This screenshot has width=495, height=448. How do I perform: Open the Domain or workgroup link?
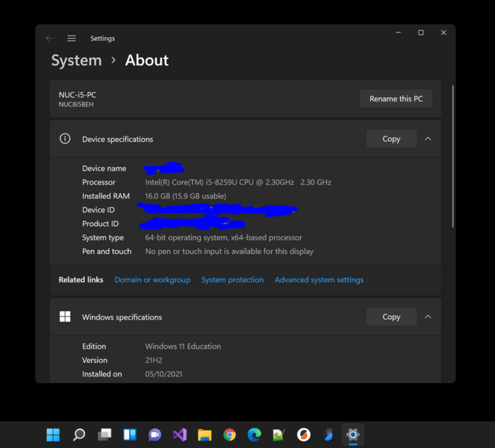tap(152, 280)
